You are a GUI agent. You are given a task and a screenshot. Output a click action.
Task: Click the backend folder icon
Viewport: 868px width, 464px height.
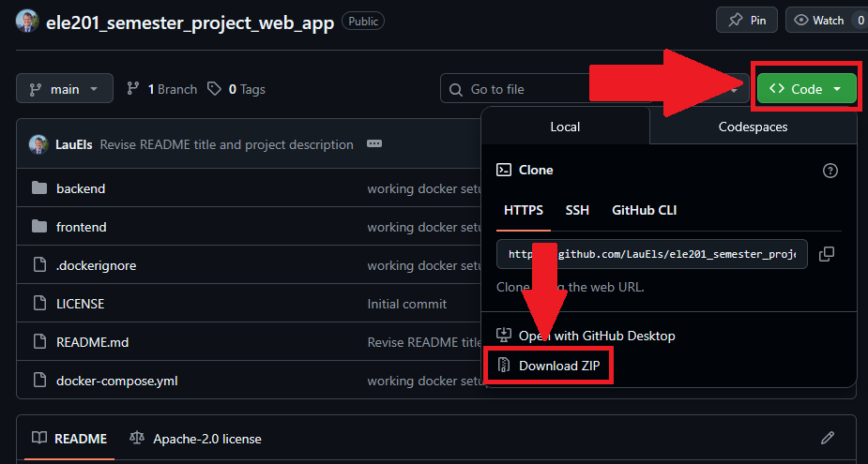pos(39,188)
